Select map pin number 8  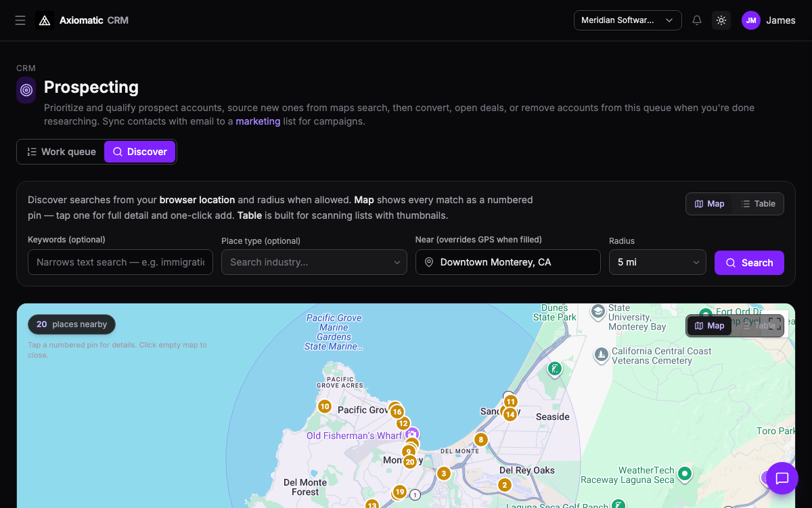(x=481, y=440)
